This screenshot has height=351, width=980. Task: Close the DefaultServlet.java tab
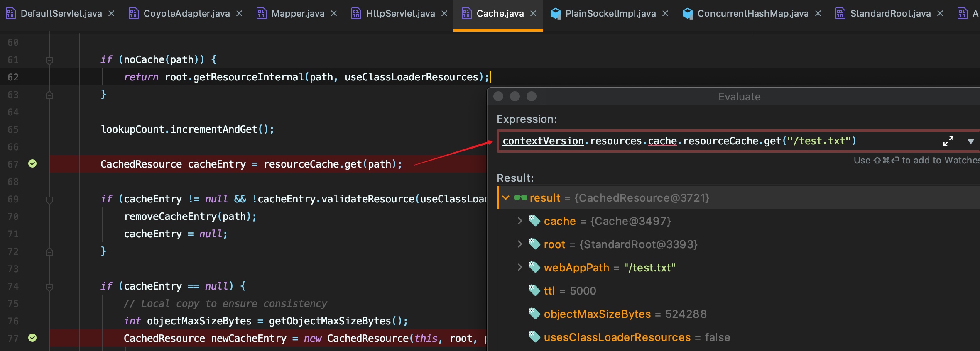pos(111,14)
